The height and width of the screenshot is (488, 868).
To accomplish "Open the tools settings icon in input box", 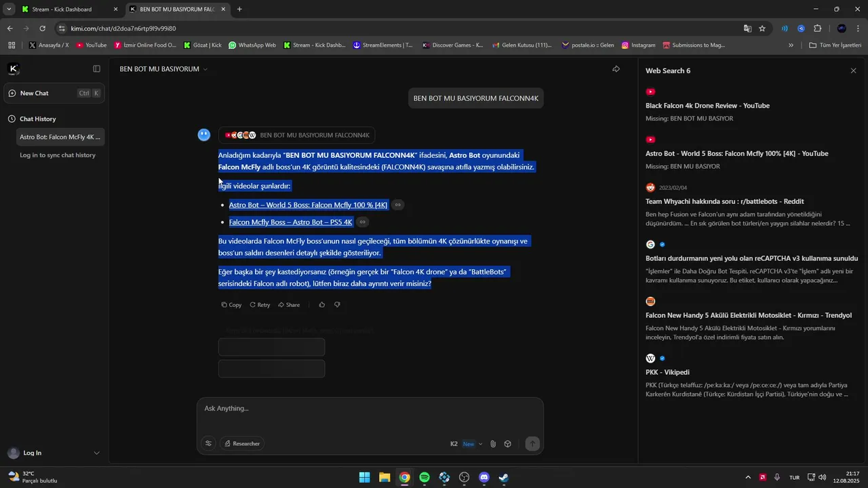I will coord(208,444).
